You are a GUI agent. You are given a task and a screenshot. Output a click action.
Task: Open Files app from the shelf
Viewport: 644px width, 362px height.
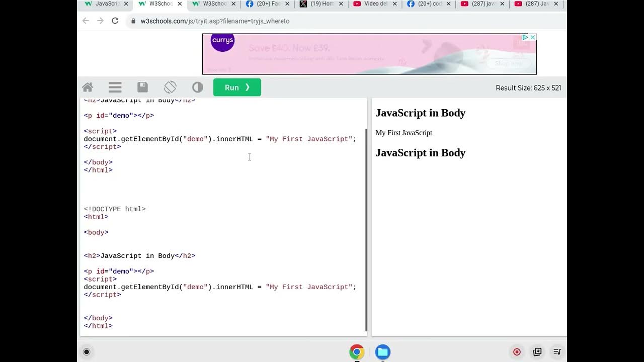tap(383, 352)
